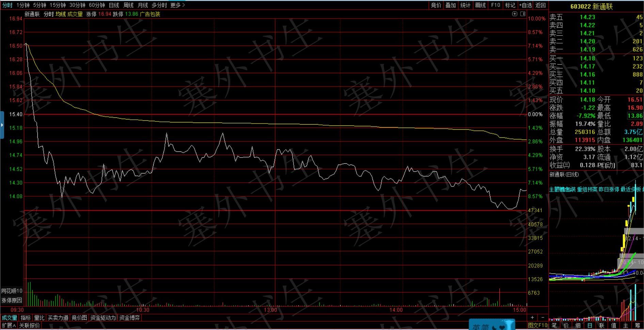This screenshot has width=644, height=330.
Task: Open the 周线 weekly chart
Action: tap(128, 5)
